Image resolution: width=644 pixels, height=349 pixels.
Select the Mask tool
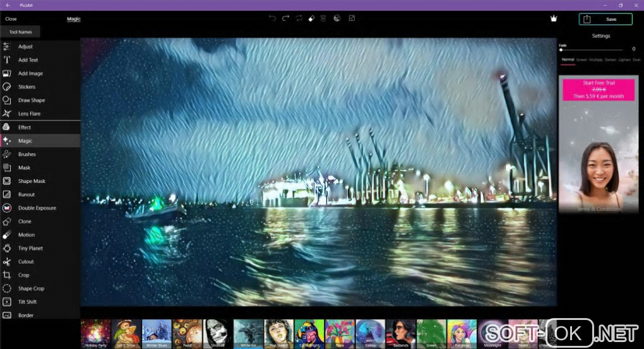40,167
